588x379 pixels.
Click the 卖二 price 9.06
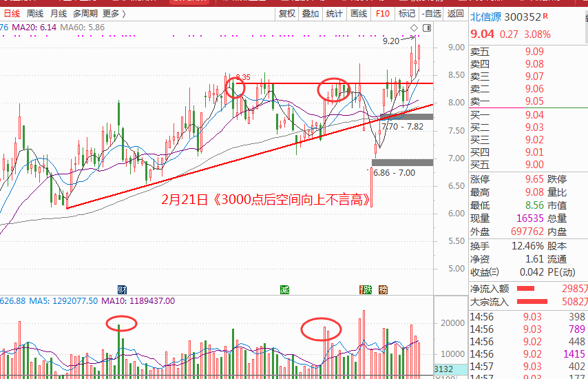click(534, 89)
